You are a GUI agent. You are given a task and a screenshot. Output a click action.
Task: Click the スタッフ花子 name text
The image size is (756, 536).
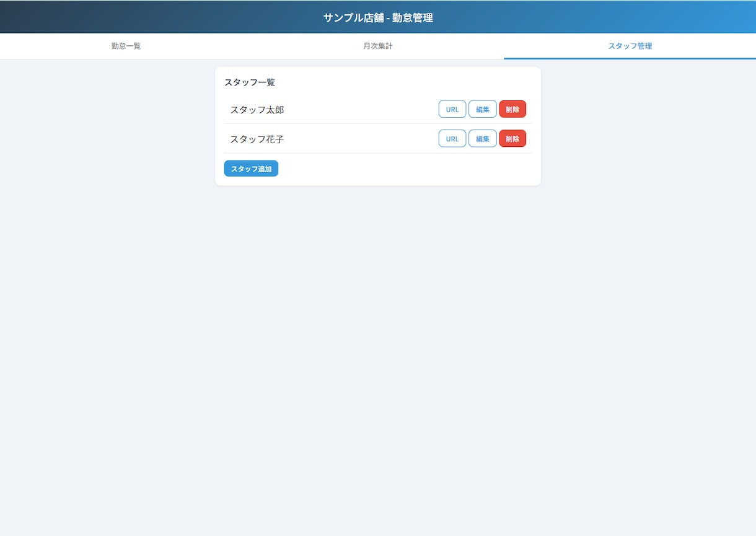(257, 139)
